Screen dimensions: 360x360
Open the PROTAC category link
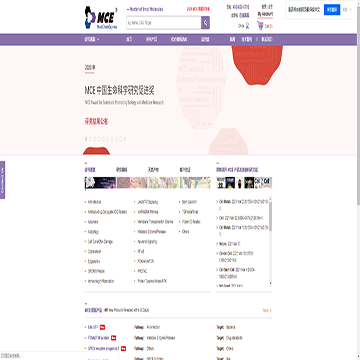[x=142, y=271]
